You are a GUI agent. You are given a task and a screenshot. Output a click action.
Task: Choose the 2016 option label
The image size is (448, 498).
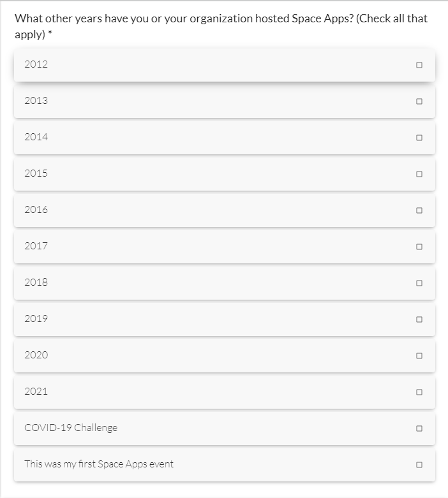point(36,210)
